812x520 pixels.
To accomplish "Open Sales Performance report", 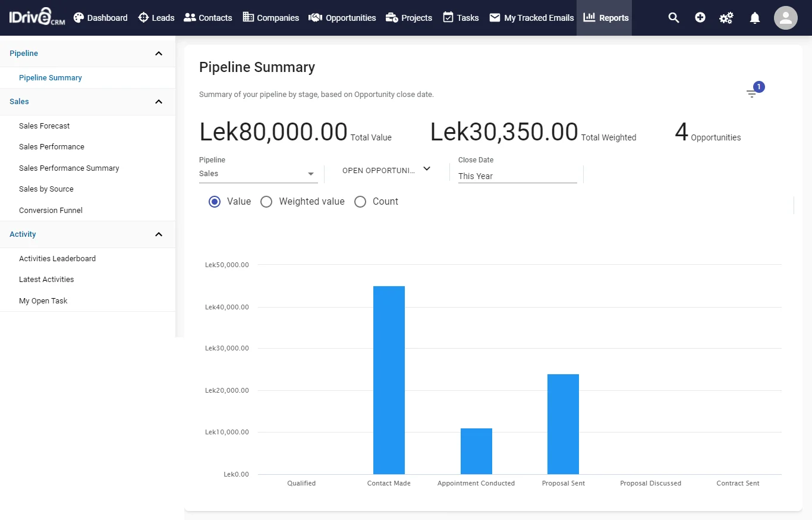I will pos(52,147).
